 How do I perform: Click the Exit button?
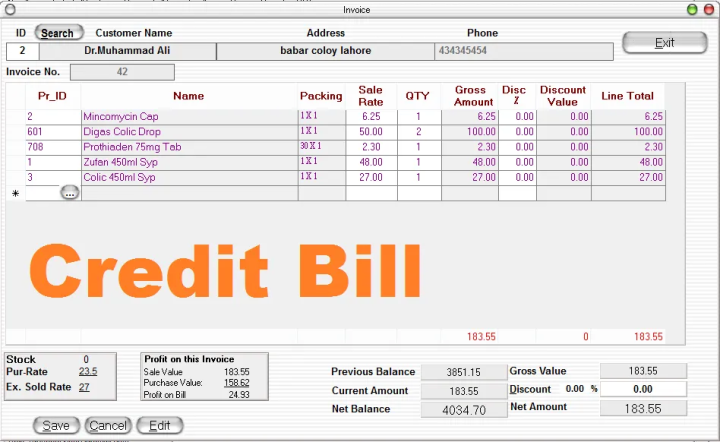(x=664, y=43)
